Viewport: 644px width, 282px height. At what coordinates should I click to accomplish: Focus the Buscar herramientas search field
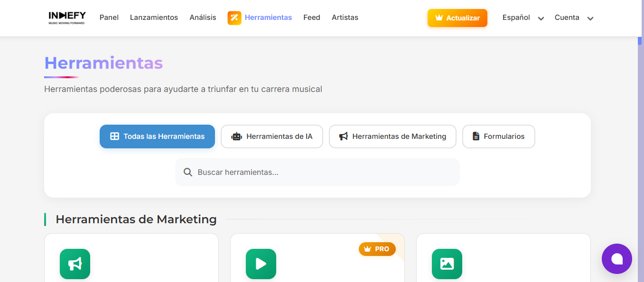click(323, 172)
